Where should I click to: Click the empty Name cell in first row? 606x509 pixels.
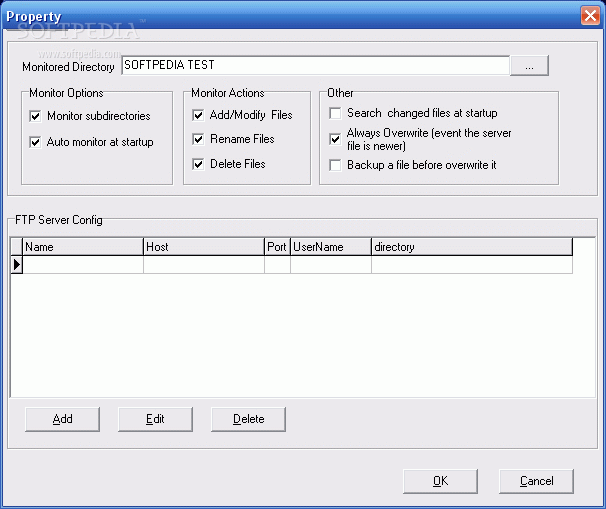(83, 265)
